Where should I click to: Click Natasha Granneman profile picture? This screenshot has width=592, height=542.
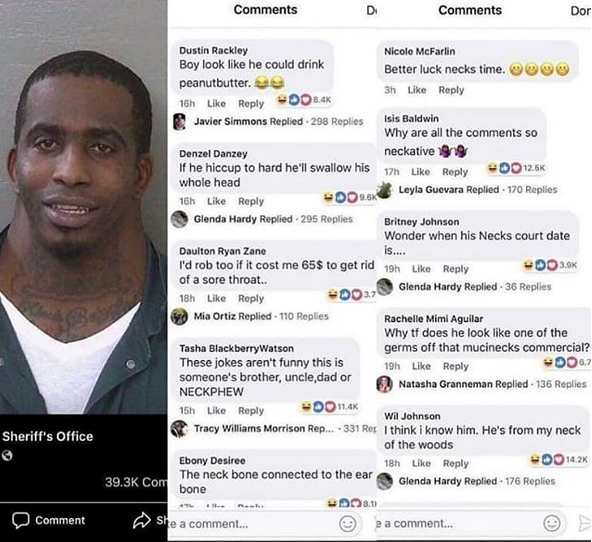tap(384, 384)
